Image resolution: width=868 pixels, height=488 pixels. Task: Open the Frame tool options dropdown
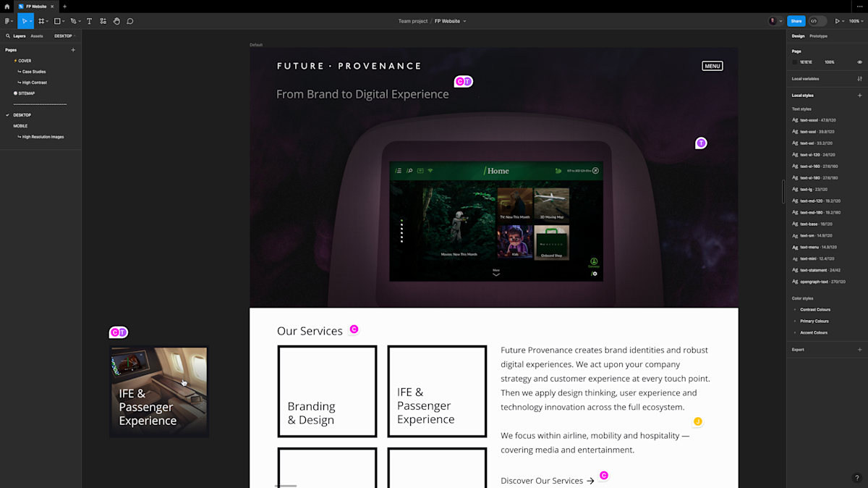click(48, 22)
